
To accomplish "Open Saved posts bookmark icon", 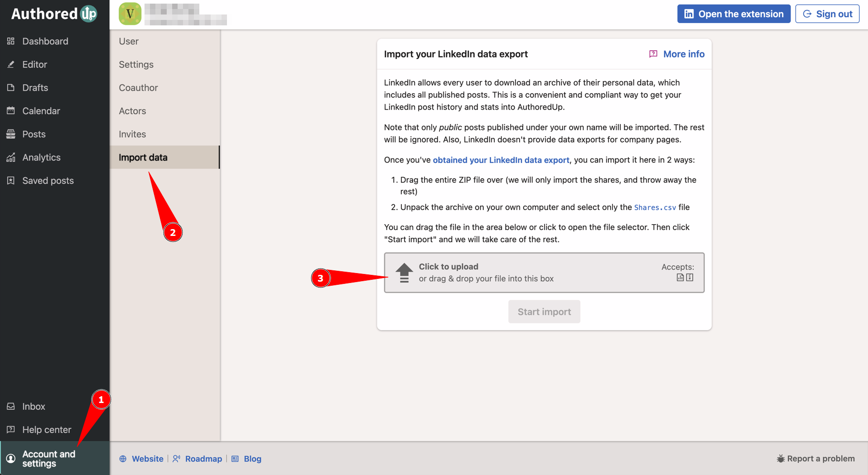I will click(11, 181).
